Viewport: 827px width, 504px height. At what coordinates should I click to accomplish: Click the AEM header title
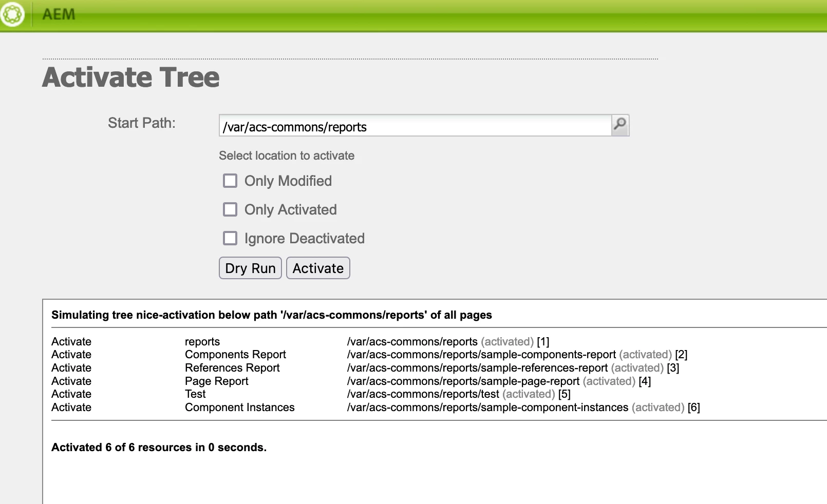pyautogui.click(x=59, y=14)
